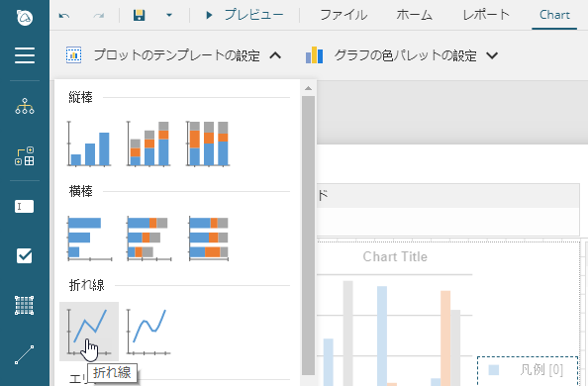This screenshot has width=588, height=386.
Task: Choose the clustered column chart template
Action: 89,144
